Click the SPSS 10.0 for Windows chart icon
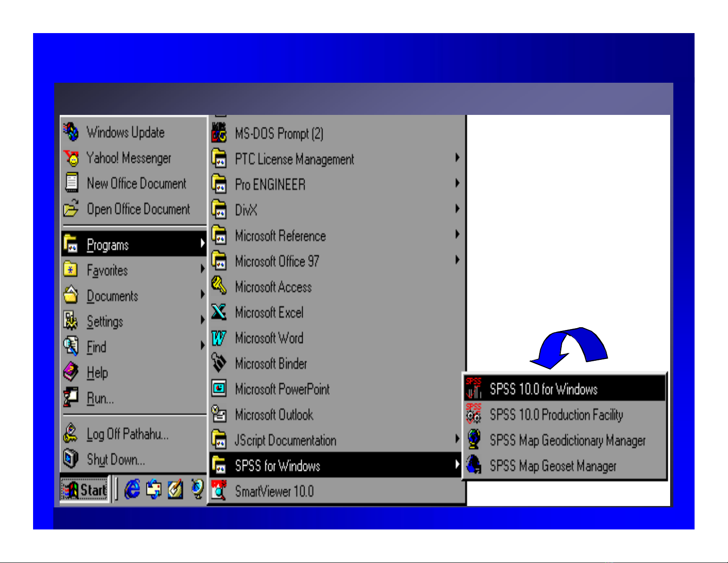Viewport: 728px width, 563px height. coord(474,388)
